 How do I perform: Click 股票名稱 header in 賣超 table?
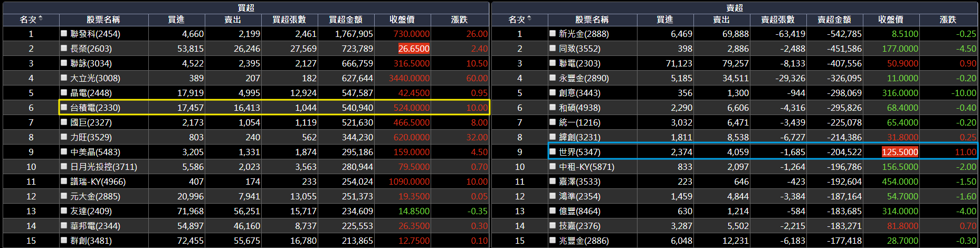pos(592,20)
